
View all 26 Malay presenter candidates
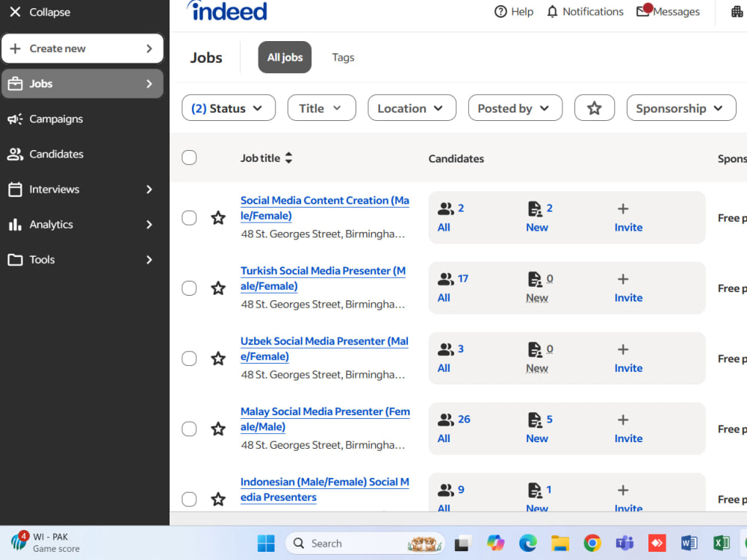click(453, 429)
